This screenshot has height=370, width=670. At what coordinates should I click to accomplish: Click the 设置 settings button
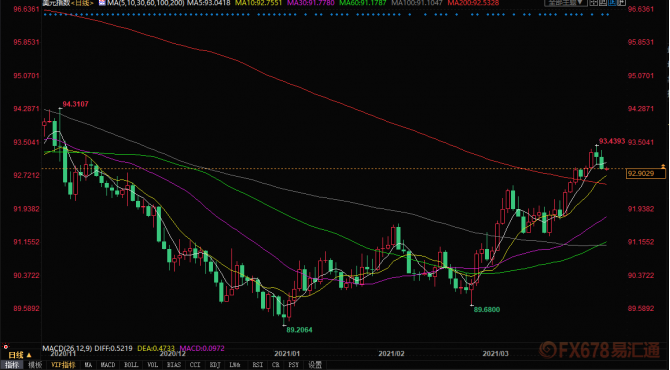[315, 365]
